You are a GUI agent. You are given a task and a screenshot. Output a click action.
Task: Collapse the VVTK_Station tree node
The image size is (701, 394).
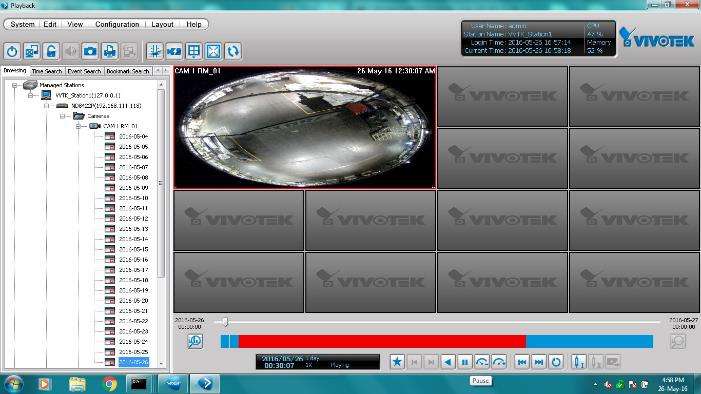point(30,95)
